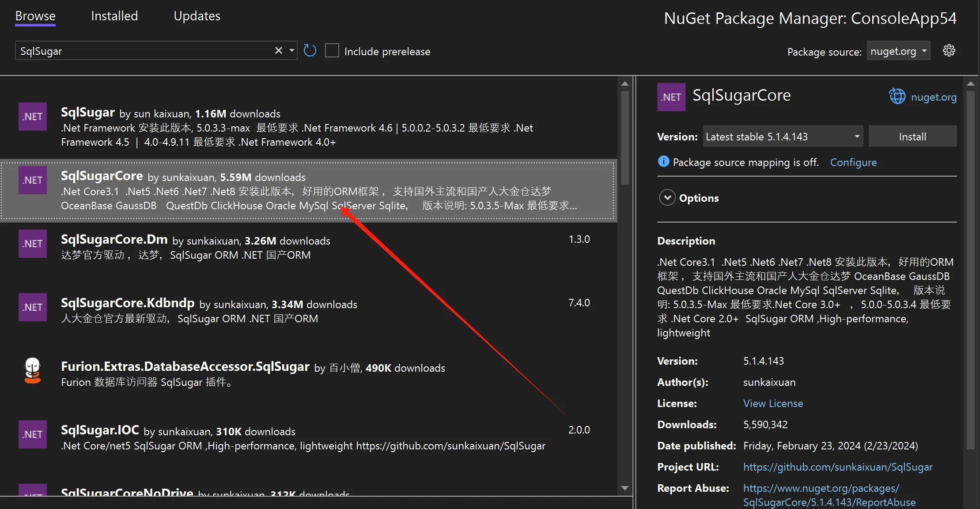Viewport: 980px width, 509px height.
Task: Select Furion.Extras.DatabaseAccessor.SqlSugar package title
Action: click(x=185, y=366)
